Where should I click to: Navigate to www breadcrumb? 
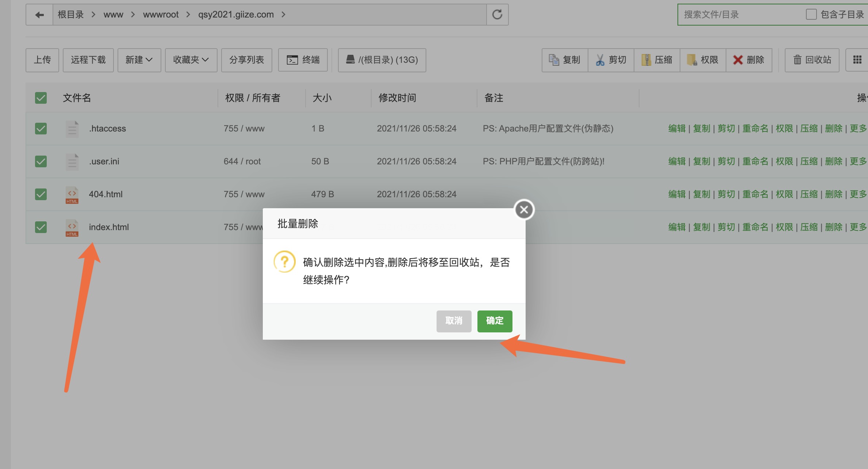[113, 15]
